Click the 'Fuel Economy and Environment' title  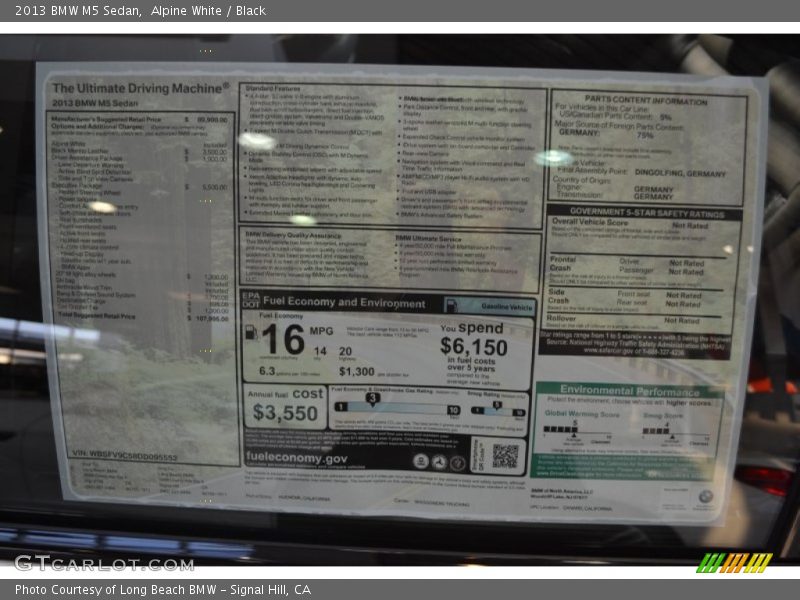pos(344,303)
